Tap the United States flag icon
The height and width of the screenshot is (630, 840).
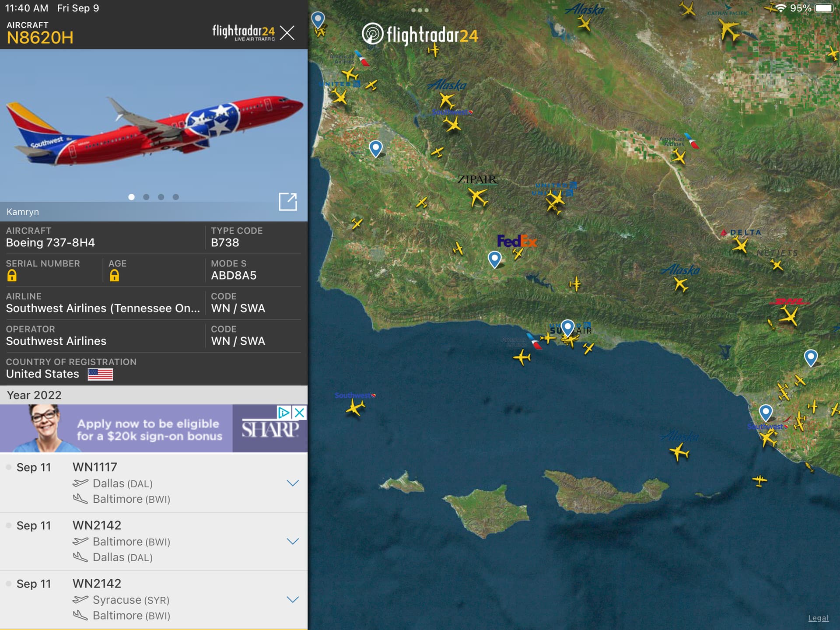100,374
